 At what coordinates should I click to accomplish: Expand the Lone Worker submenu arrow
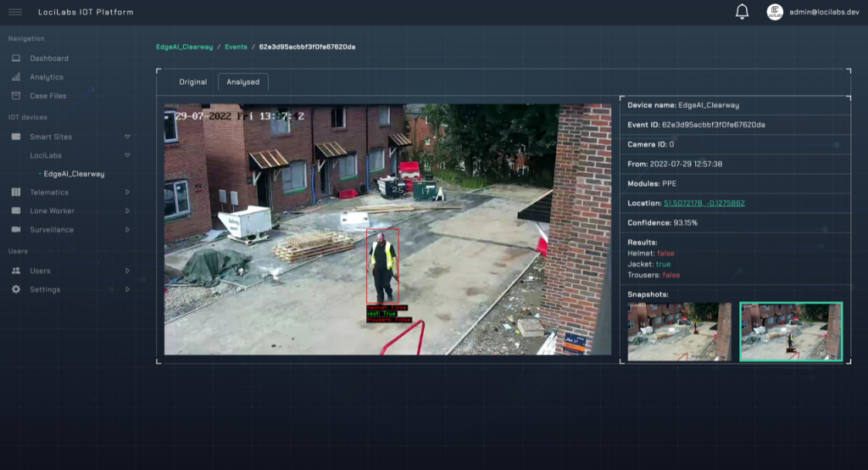point(127,211)
